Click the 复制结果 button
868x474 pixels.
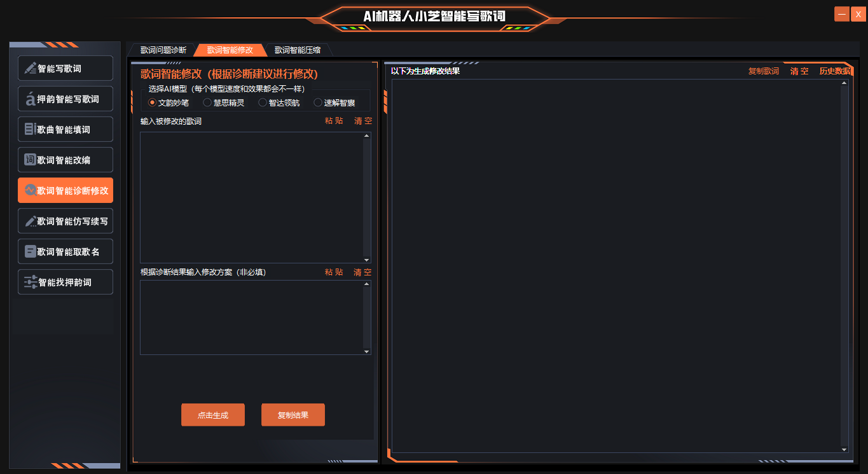pyautogui.click(x=293, y=415)
